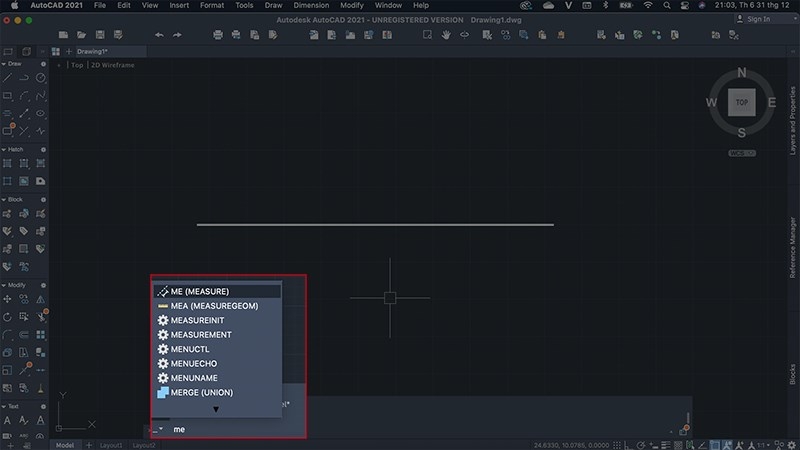800x450 pixels.
Task: Toggle grid display in status bar
Action: [x=617, y=445]
